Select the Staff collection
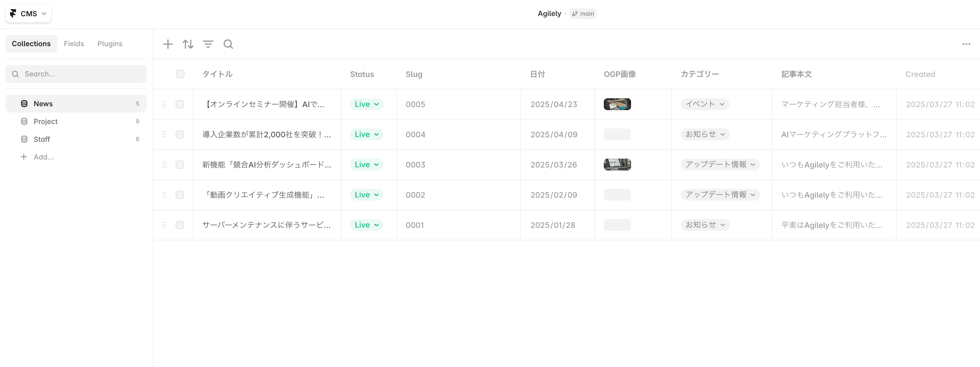 point(76,139)
